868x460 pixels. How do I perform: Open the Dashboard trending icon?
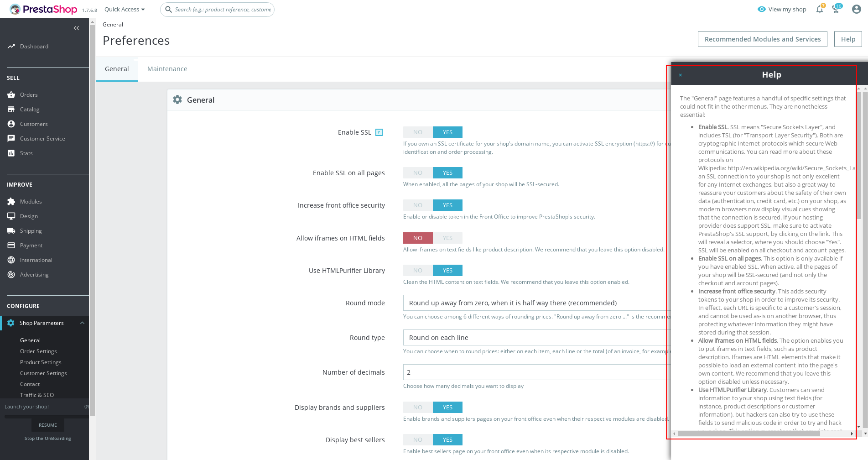pyautogui.click(x=11, y=47)
